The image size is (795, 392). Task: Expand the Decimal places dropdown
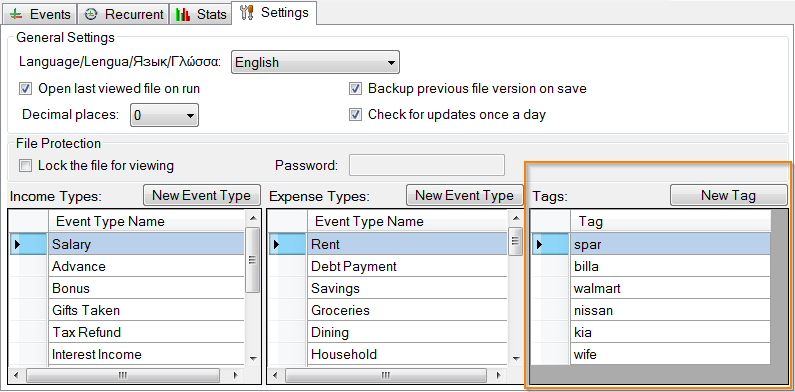(164, 115)
